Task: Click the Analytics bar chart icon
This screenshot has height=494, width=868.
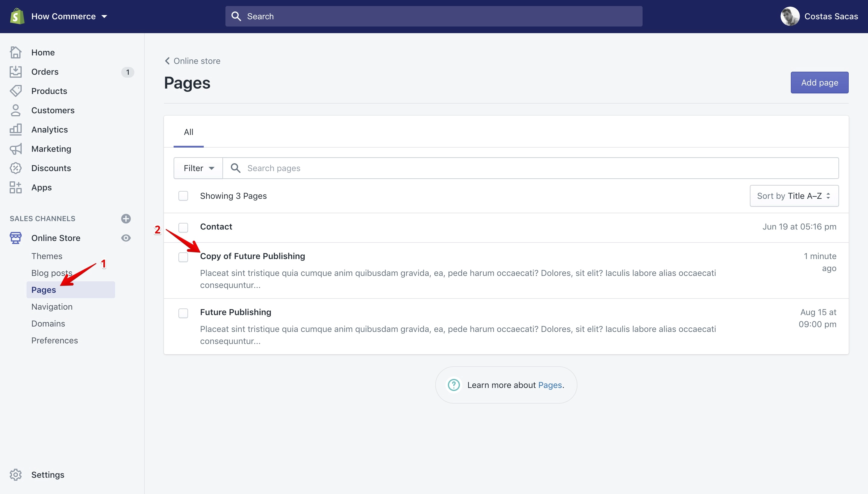Action: coord(16,130)
